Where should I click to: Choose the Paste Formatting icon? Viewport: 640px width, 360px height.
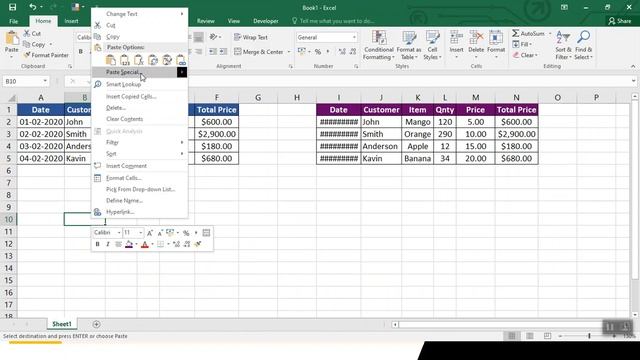167,60
